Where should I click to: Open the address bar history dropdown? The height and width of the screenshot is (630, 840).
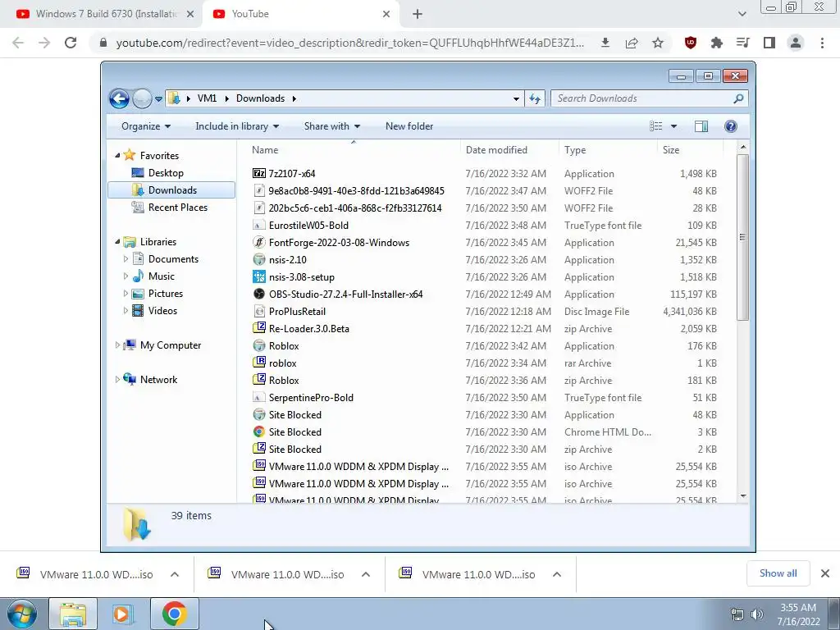point(516,98)
